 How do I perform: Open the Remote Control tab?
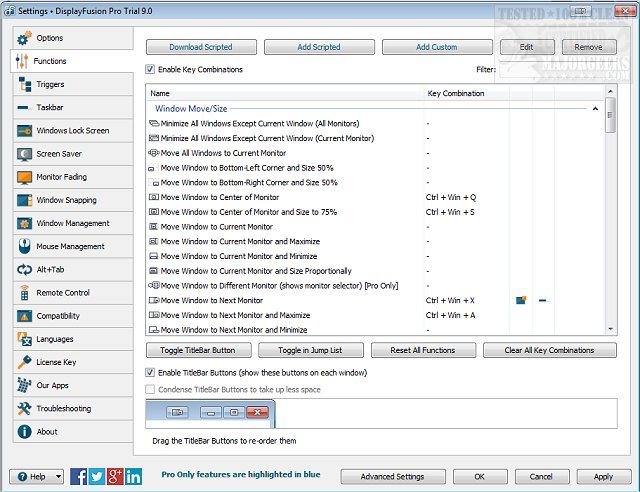click(x=73, y=293)
